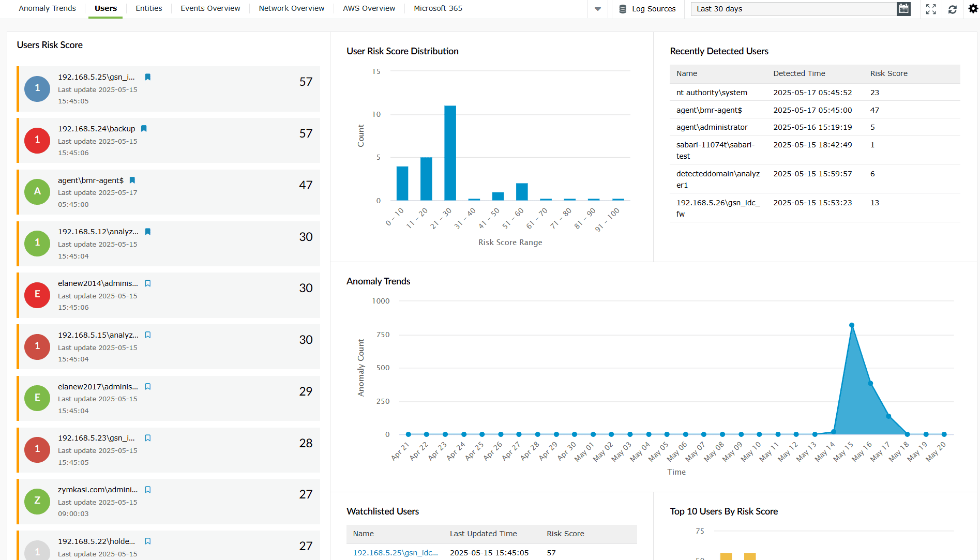Click the 21 - 30 risk score bar
Image resolution: width=980 pixels, height=560 pixels.
(x=450, y=153)
